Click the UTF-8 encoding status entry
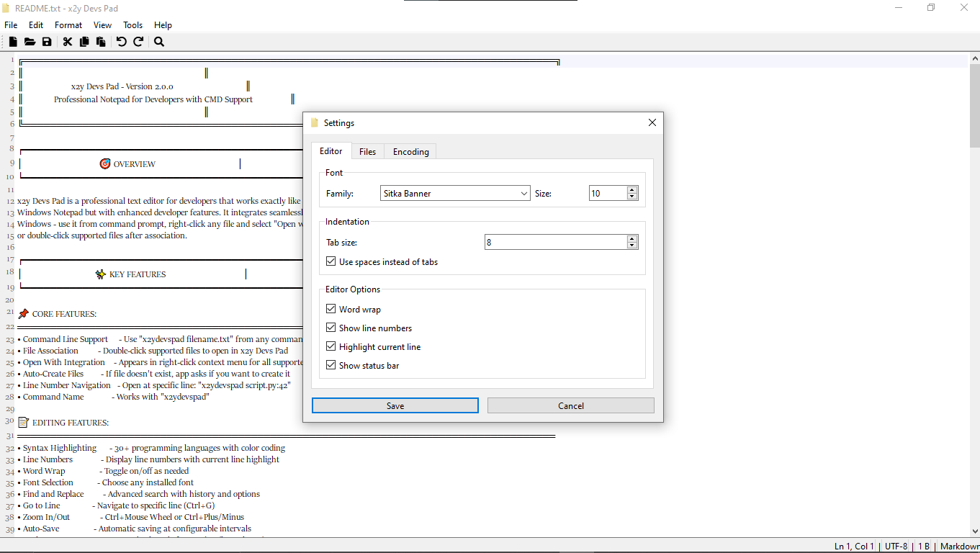 pyautogui.click(x=896, y=547)
